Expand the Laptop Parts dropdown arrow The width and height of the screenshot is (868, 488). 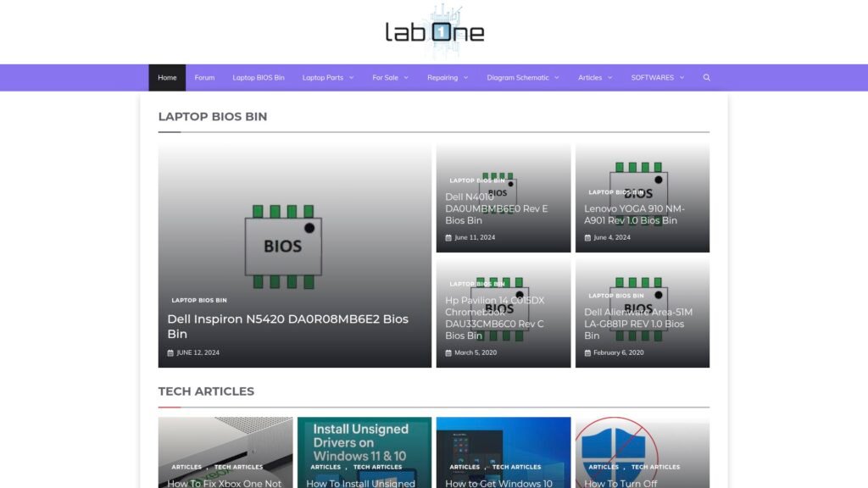pos(351,78)
